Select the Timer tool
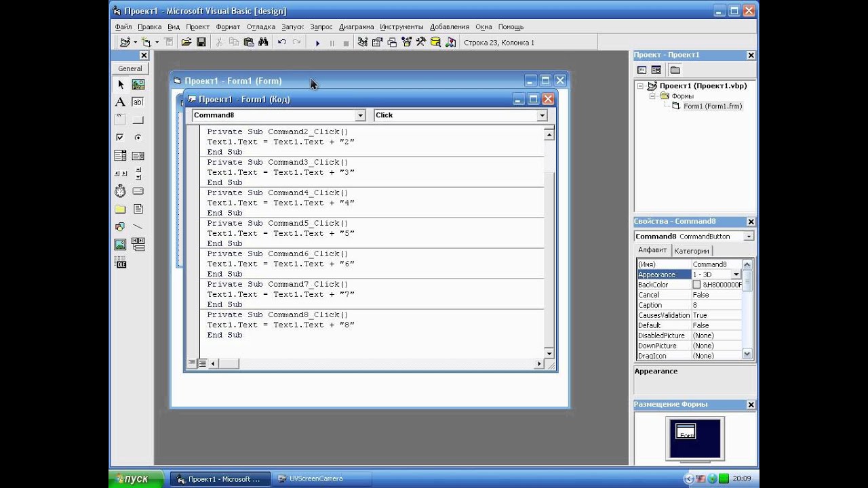The width and height of the screenshot is (868, 488). pyautogui.click(x=120, y=191)
